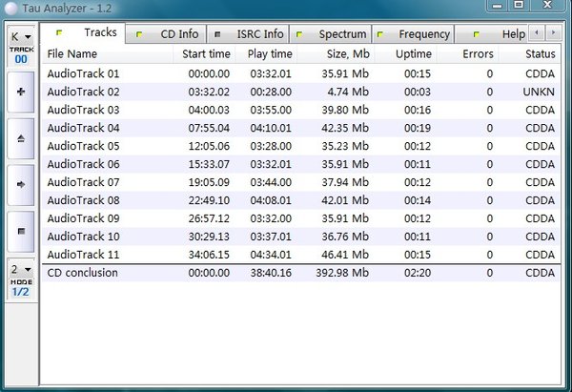
Task: Open the K drive letter dropdown
Action: coord(21,37)
